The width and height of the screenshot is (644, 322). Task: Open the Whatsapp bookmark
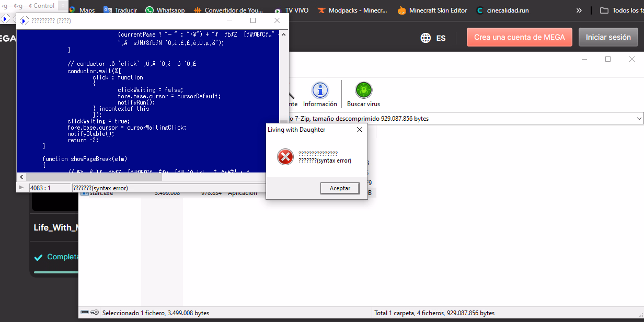(165, 10)
